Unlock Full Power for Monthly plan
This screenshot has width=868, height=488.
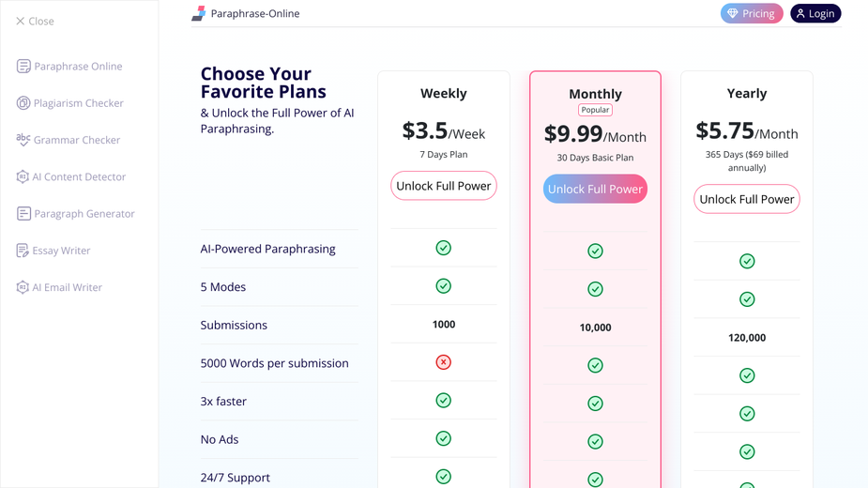pos(595,189)
